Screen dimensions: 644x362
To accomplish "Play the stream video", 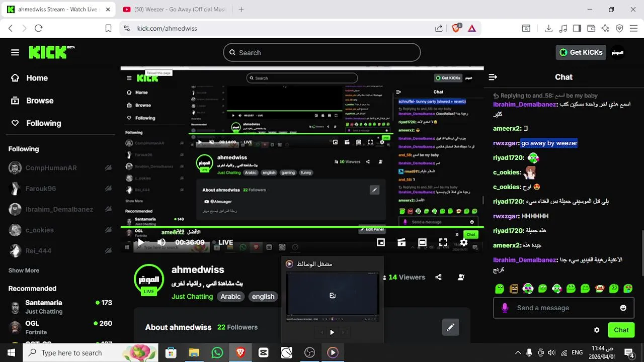I will click(x=140, y=242).
